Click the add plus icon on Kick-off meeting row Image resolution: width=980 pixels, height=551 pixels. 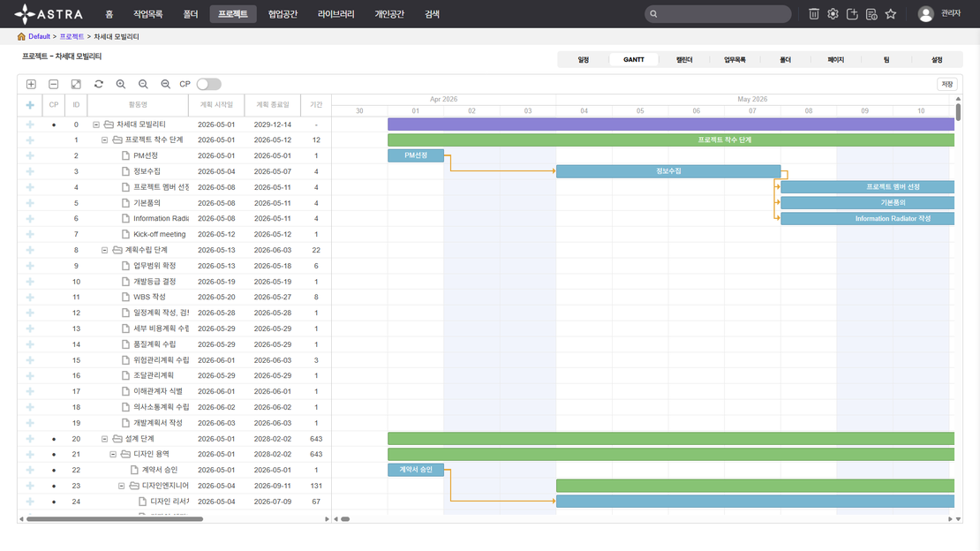click(x=30, y=235)
